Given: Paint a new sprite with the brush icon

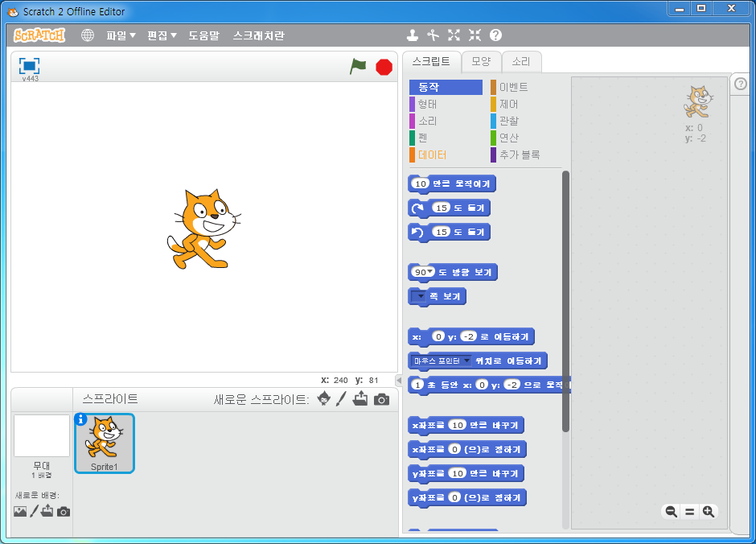Looking at the screenshot, I should tap(341, 399).
